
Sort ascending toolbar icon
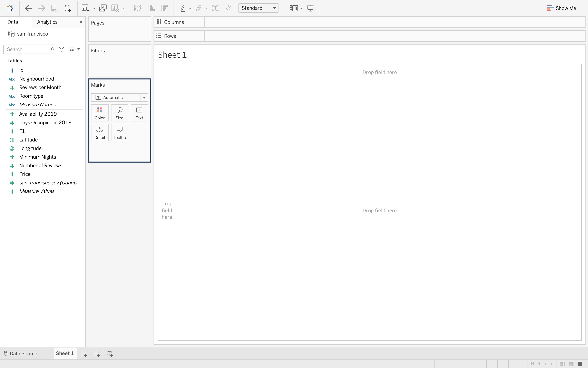(151, 8)
